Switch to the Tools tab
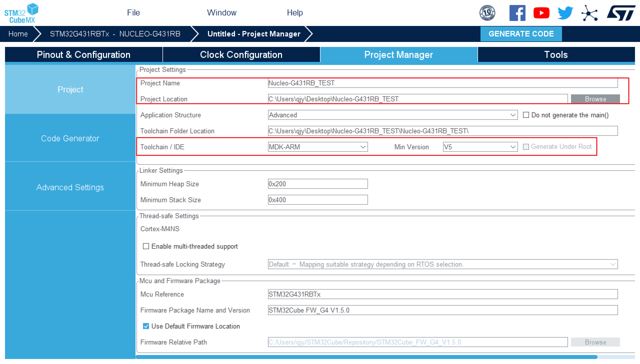The image size is (640, 364). coord(556,54)
